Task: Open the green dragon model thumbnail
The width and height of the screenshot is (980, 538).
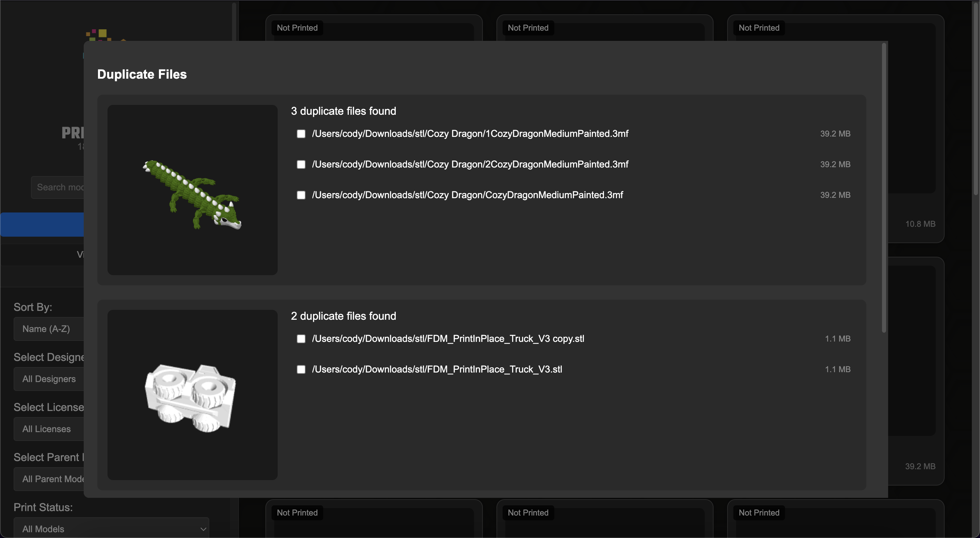Action: pos(193,190)
